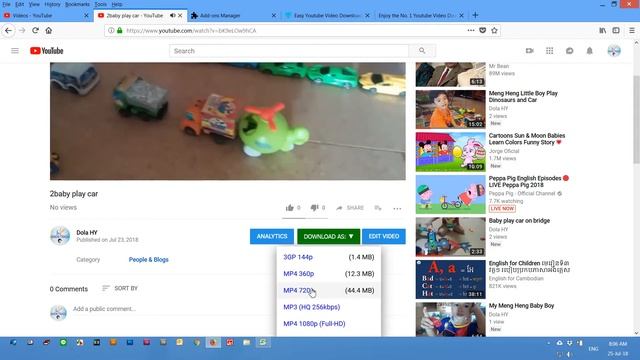The image size is (640, 360).
Task: Open Baby play car on bridge video title
Action: pyautogui.click(x=519, y=221)
